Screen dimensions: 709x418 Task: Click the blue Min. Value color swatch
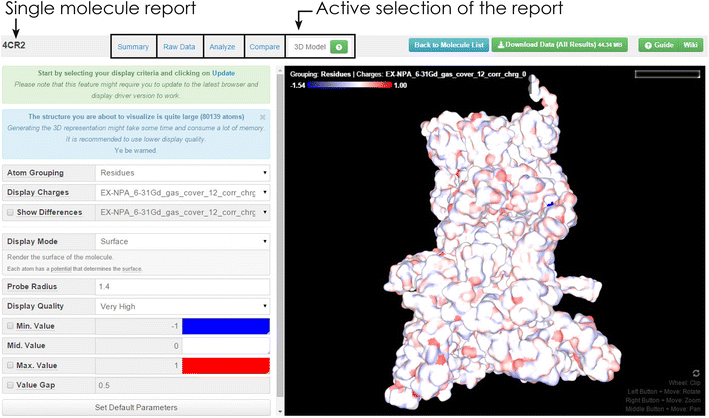coord(226,326)
